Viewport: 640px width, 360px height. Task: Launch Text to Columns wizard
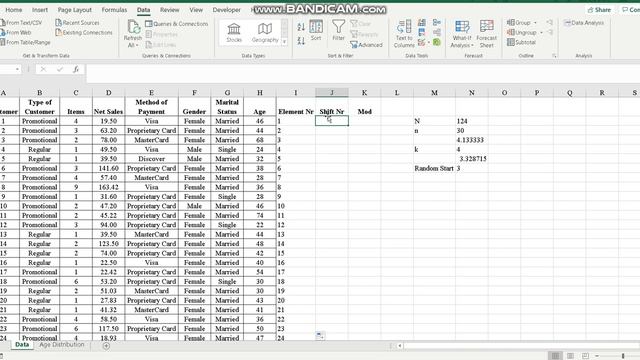pos(404,33)
